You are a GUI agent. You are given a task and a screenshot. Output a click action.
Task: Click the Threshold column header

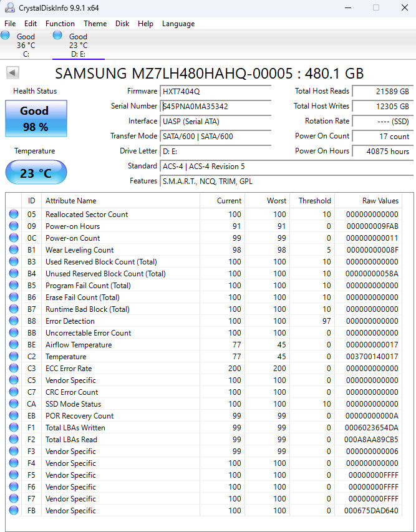pyautogui.click(x=312, y=201)
